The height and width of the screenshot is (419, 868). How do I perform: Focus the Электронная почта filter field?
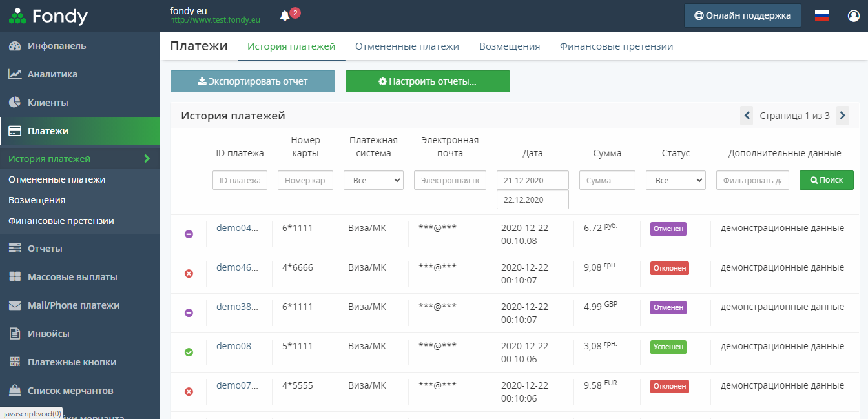click(x=450, y=180)
